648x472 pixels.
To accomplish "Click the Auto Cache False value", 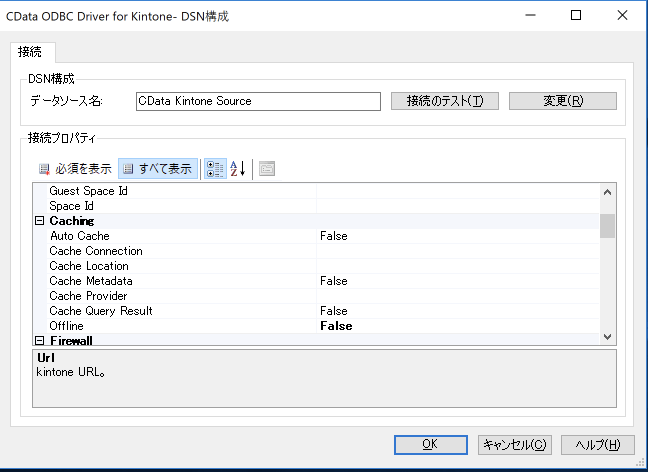I will pos(334,236).
